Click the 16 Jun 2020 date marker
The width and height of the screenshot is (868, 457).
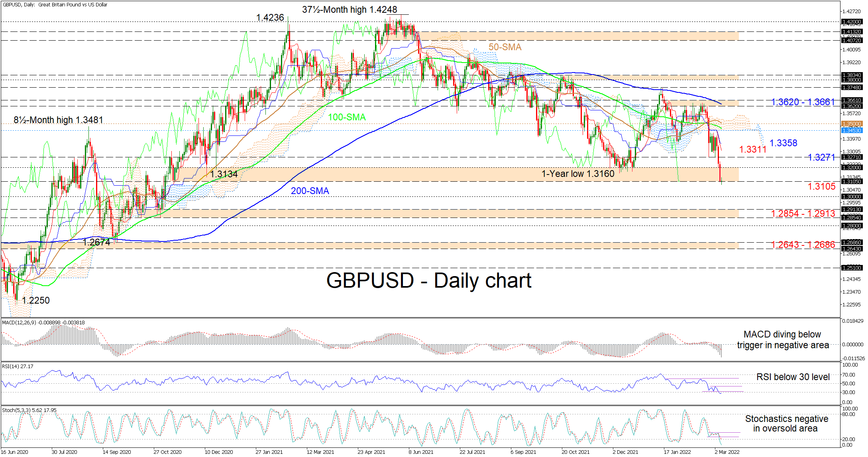tap(15, 452)
